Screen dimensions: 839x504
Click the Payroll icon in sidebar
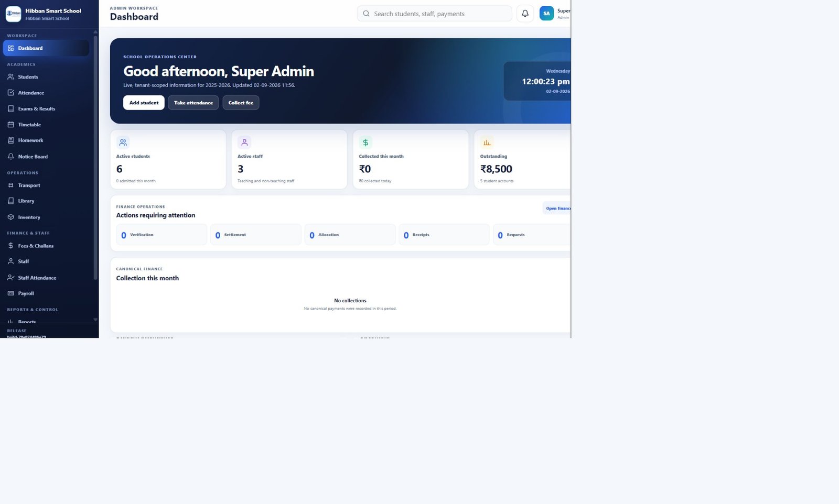[10, 293]
